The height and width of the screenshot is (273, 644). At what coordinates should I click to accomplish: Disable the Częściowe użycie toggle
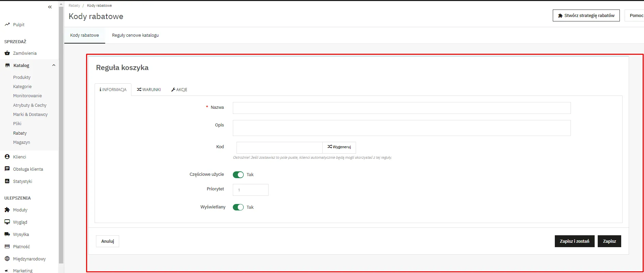click(238, 175)
